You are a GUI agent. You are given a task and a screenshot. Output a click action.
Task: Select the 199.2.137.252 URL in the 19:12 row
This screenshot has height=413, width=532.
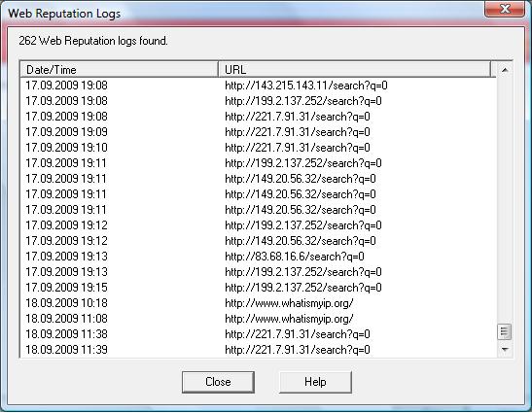[303, 225]
